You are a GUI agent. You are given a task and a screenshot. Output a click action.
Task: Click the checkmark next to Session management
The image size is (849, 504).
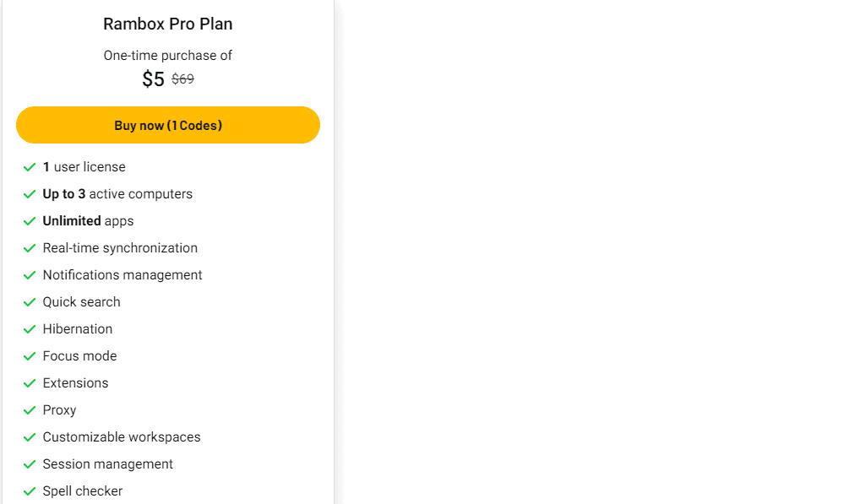click(x=30, y=464)
